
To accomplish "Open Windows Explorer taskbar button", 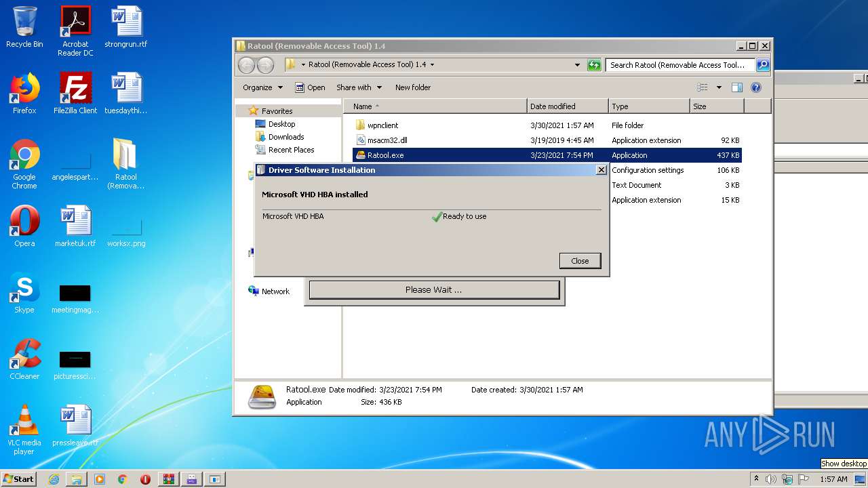I will point(77,479).
